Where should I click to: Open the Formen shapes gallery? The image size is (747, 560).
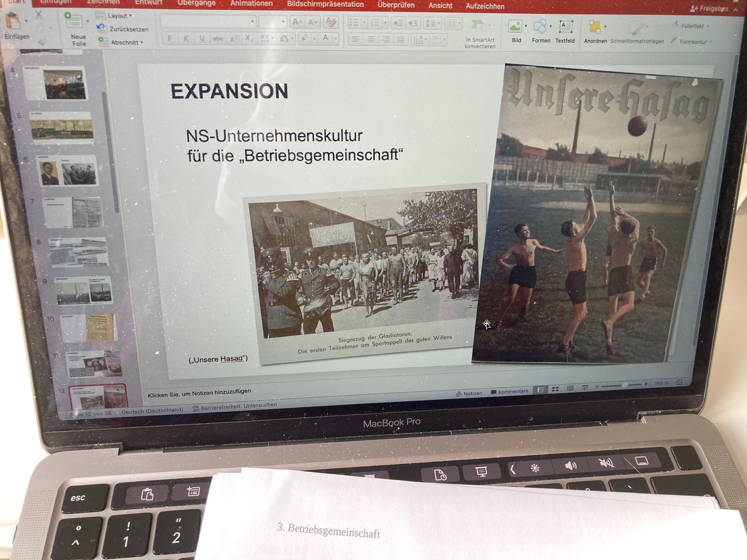click(540, 27)
